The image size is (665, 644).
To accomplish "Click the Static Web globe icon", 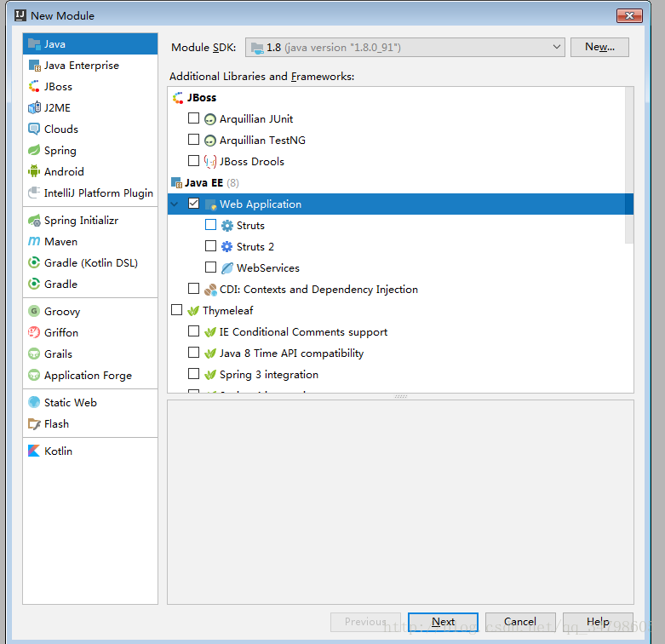I will [x=34, y=402].
